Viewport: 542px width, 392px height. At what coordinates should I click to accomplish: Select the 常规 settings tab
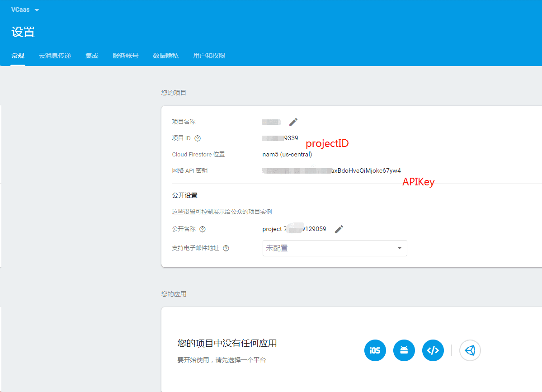tap(17, 56)
